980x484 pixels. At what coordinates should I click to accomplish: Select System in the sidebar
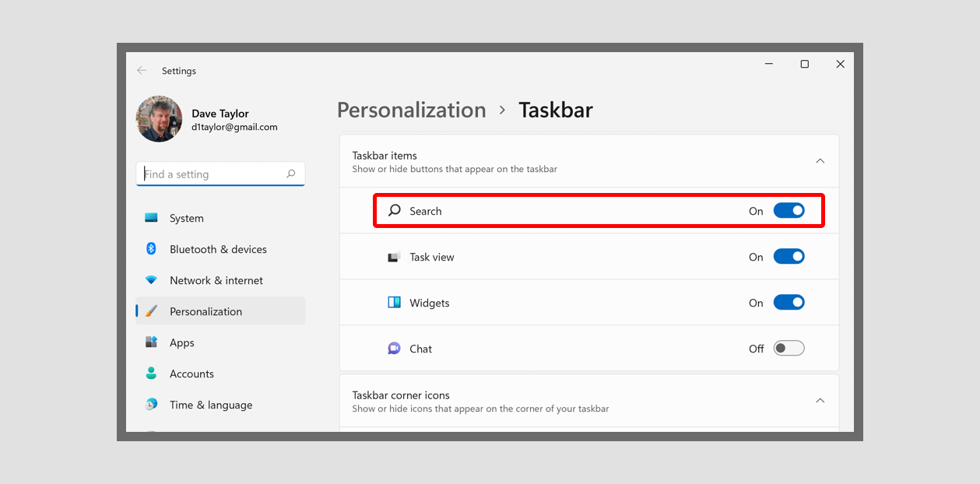(x=187, y=218)
